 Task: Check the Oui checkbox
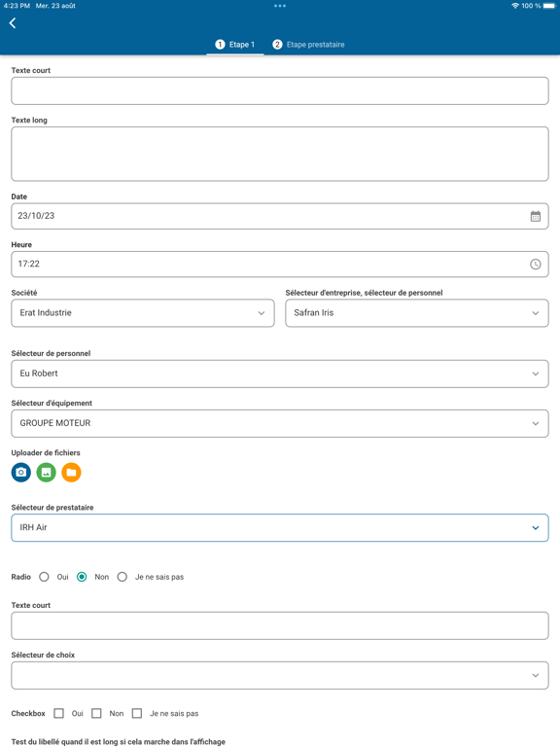(x=58, y=713)
